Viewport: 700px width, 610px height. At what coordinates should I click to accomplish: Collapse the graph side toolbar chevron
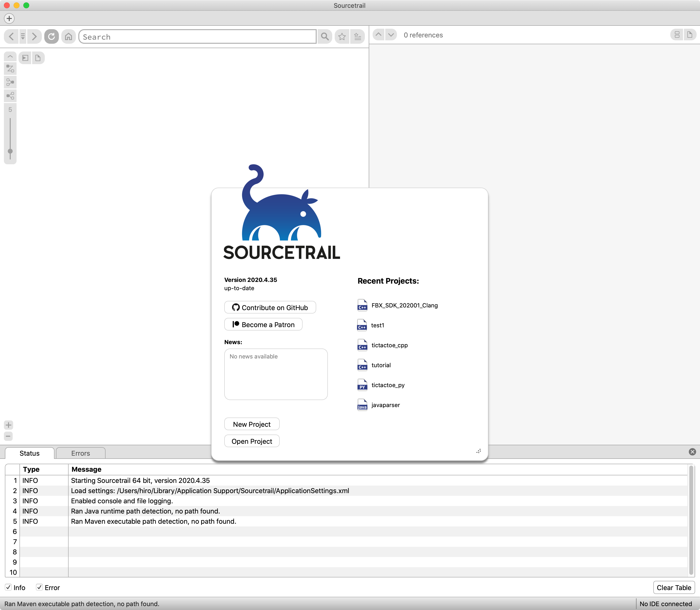coord(10,56)
